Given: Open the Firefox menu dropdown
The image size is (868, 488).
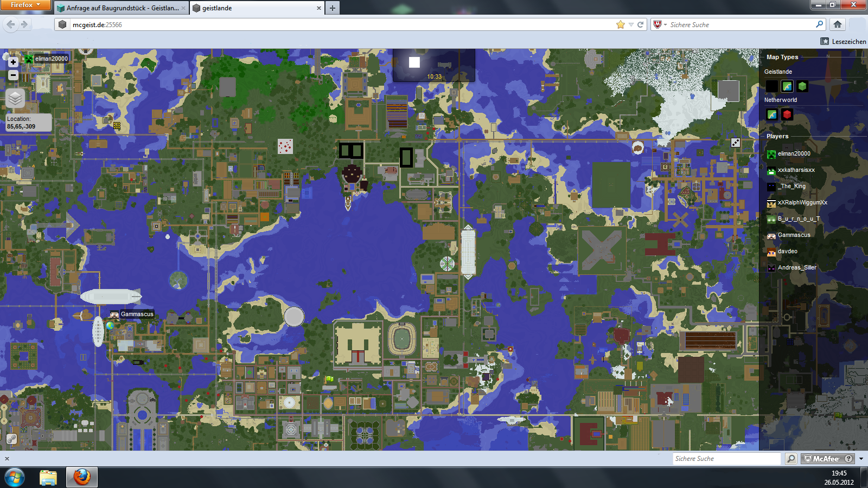Looking at the screenshot, I should tap(25, 5).
